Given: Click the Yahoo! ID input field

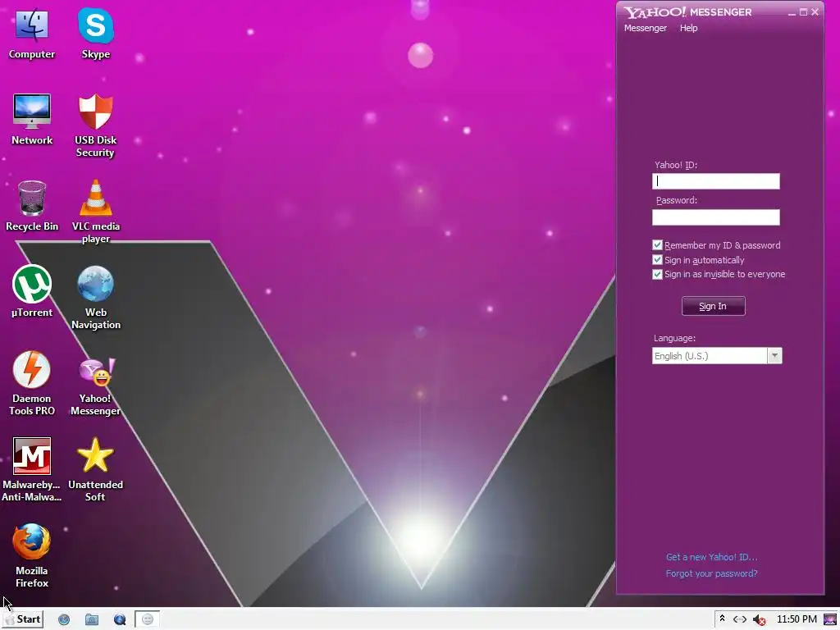Looking at the screenshot, I should point(715,181).
